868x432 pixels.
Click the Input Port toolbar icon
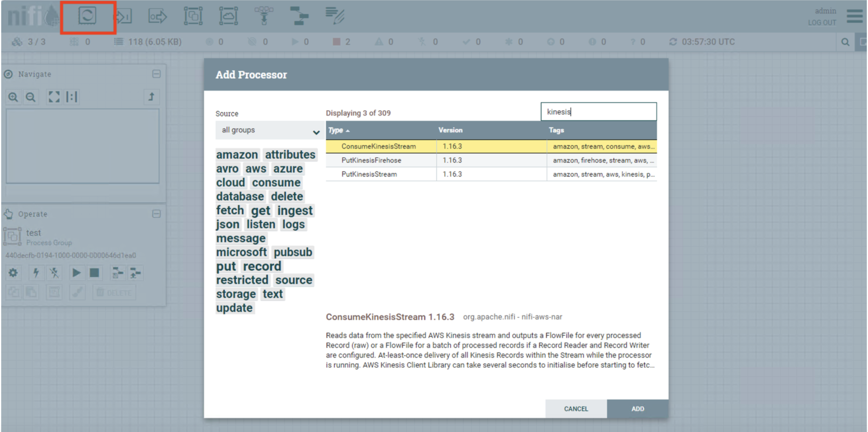pyautogui.click(x=123, y=16)
